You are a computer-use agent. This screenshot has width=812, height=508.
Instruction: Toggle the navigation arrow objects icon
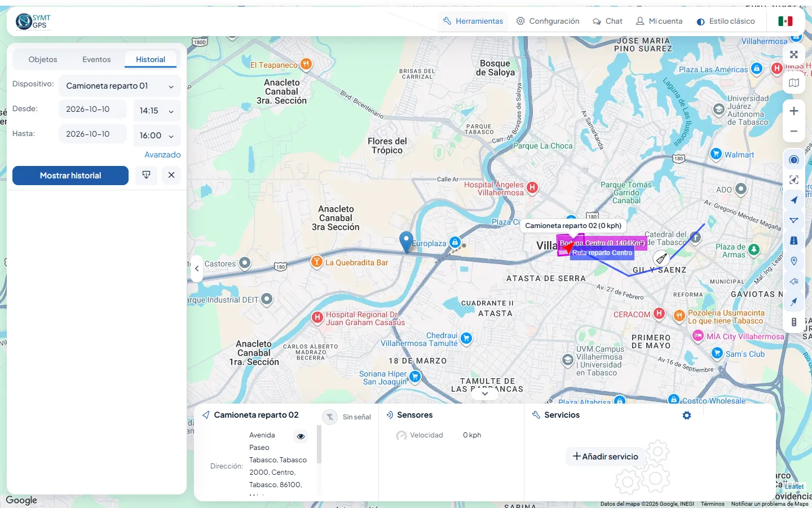[794, 200]
